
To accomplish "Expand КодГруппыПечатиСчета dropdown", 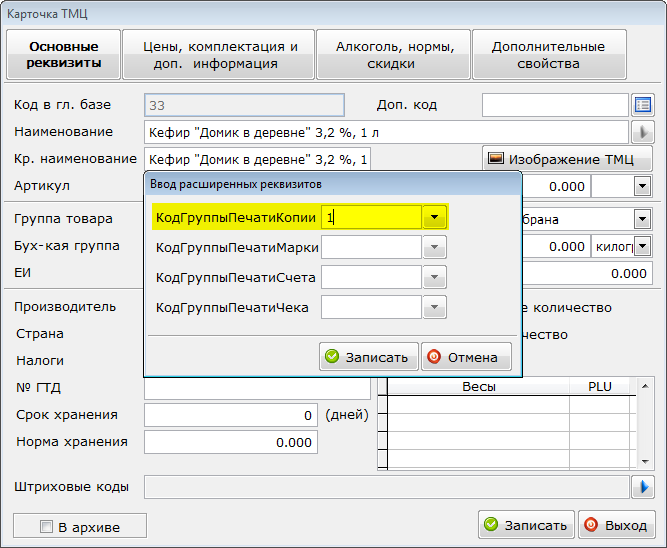I will click(434, 277).
